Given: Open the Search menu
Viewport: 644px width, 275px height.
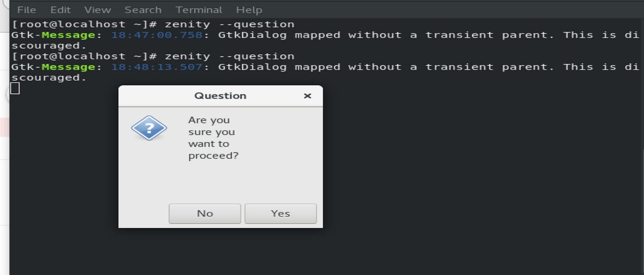Looking at the screenshot, I should (143, 9).
